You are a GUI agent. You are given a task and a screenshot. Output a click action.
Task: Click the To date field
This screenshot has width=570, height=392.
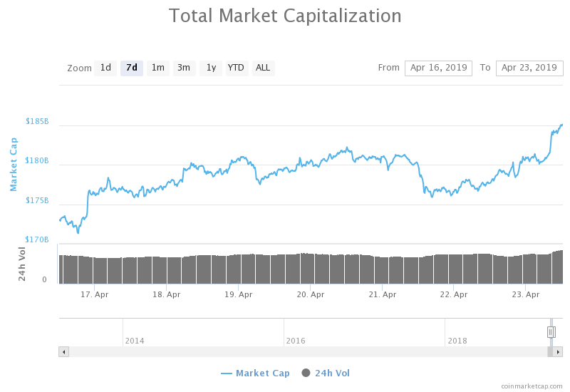[529, 68]
